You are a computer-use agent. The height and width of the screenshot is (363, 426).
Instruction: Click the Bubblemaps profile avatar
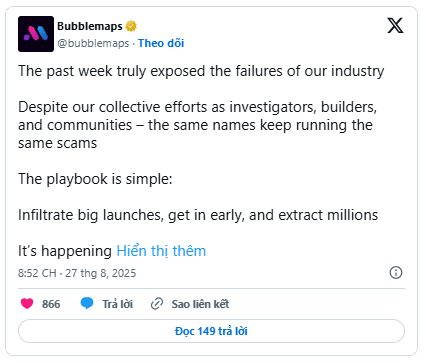[36, 34]
